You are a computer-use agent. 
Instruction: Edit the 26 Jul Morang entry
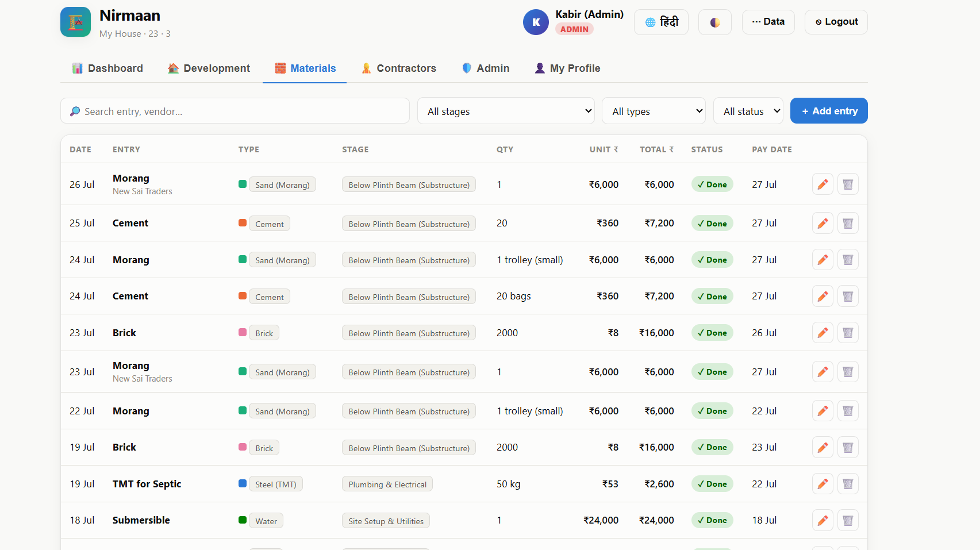(x=823, y=184)
